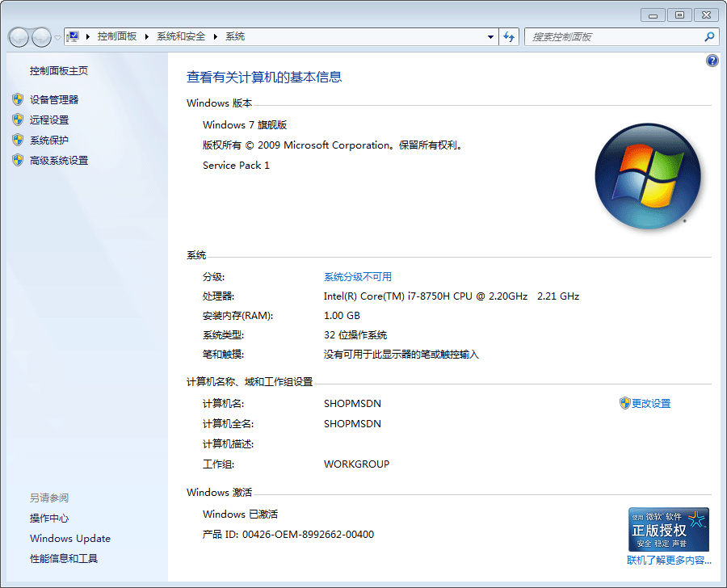Click 联机了解更多内容 link
Image resolution: width=727 pixels, height=588 pixels.
tap(669, 560)
